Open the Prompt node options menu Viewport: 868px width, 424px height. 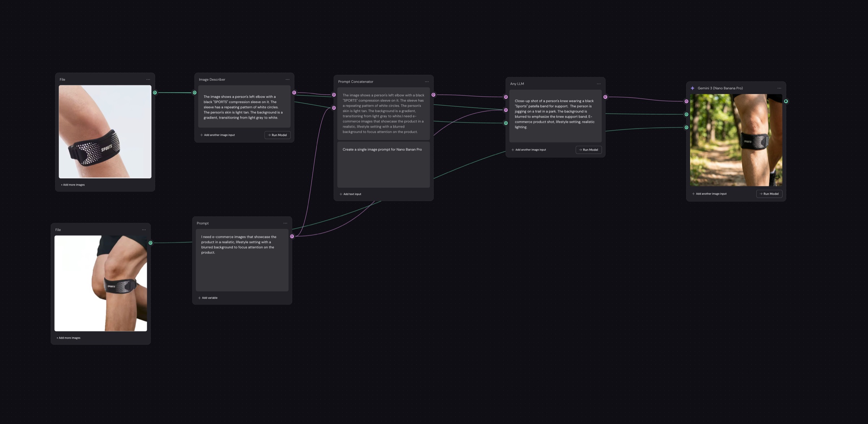[285, 223]
